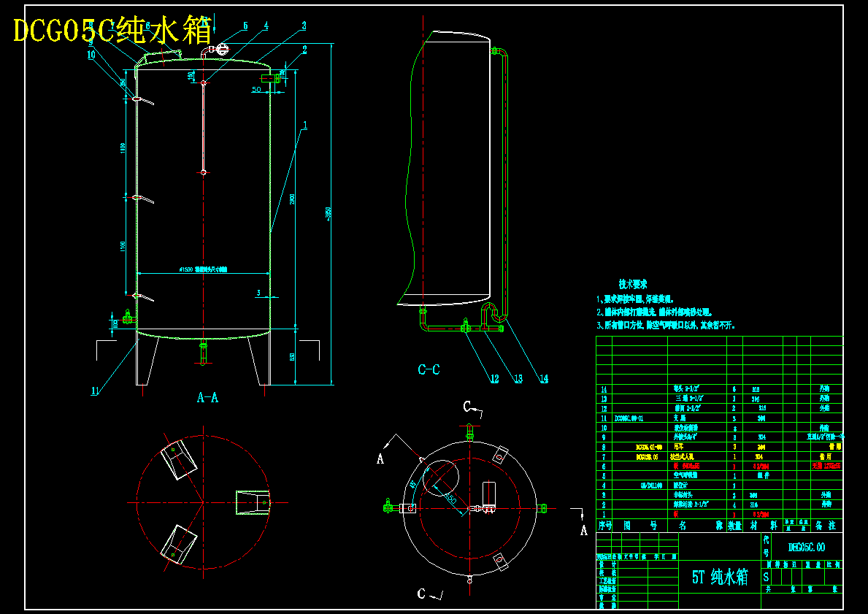
Task: Select the 数量 header cell in parts list
Action: (734, 526)
